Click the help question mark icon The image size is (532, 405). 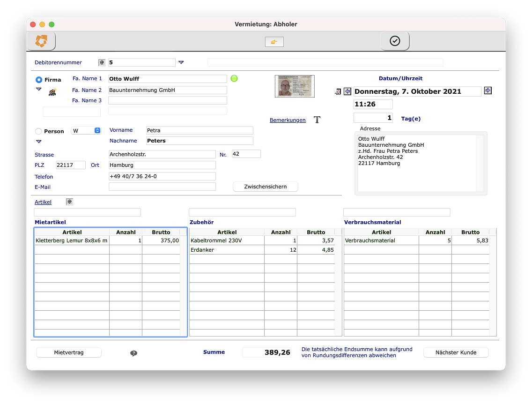coord(133,353)
